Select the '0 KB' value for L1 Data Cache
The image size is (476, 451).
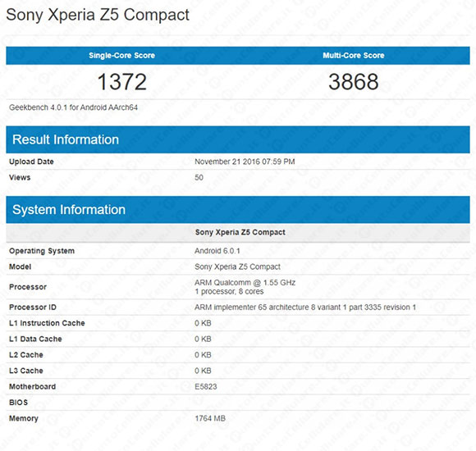tap(203, 339)
